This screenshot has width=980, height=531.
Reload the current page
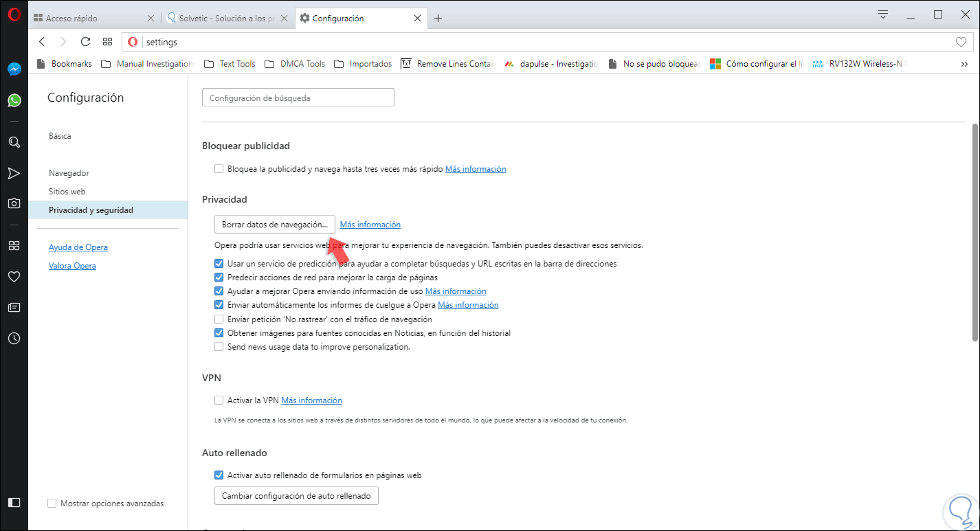[85, 42]
